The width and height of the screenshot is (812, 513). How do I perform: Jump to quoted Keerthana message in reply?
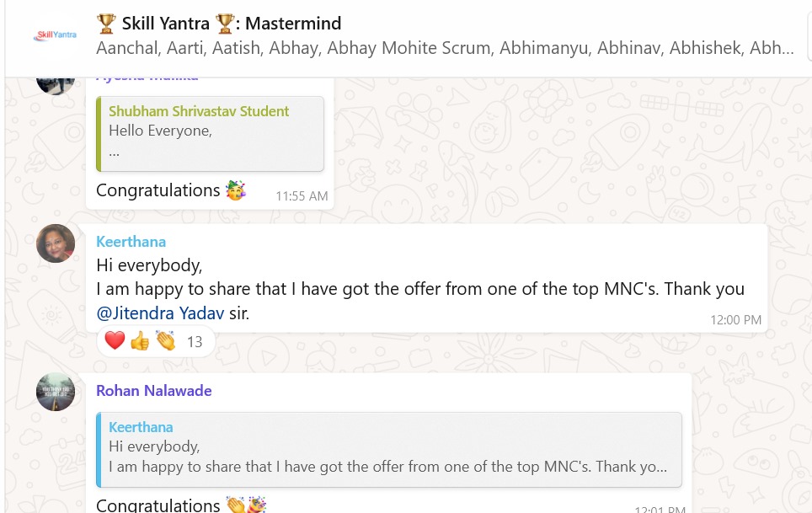click(388, 448)
